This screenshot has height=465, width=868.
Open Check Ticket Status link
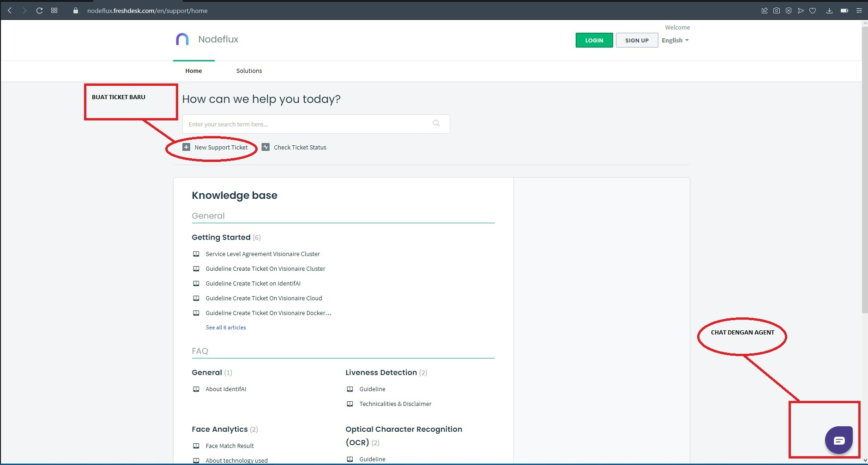point(300,147)
